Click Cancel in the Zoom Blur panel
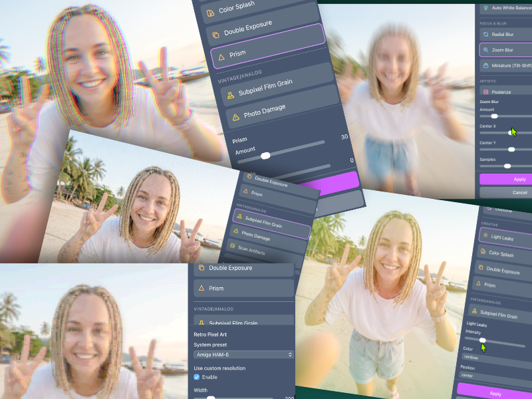This screenshot has height=399, width=532. tap(505, 192)
